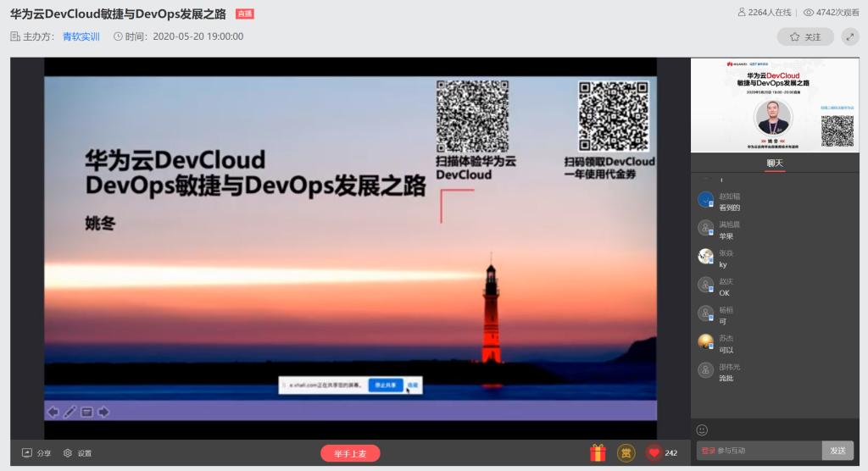
Task: Go to previous slide arrow
Action: click(53, 413)
